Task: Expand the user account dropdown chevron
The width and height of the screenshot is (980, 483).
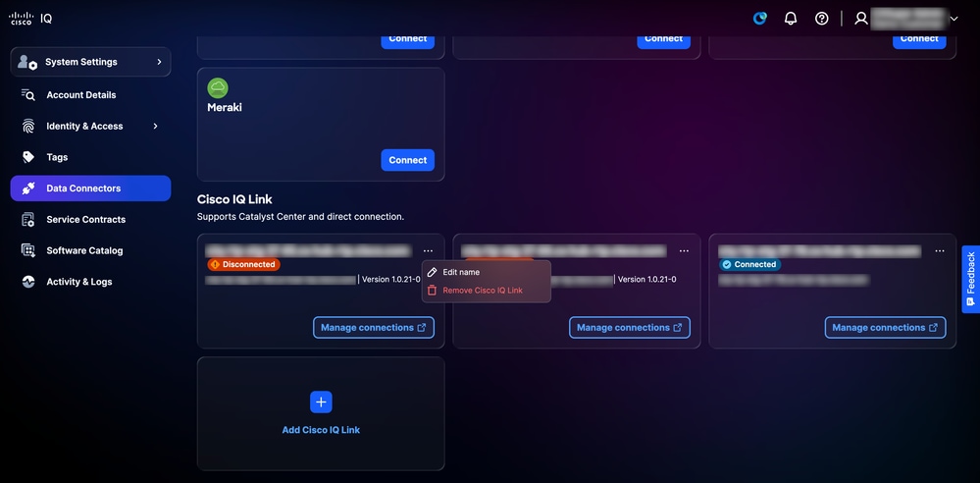Action: [954, 19]
